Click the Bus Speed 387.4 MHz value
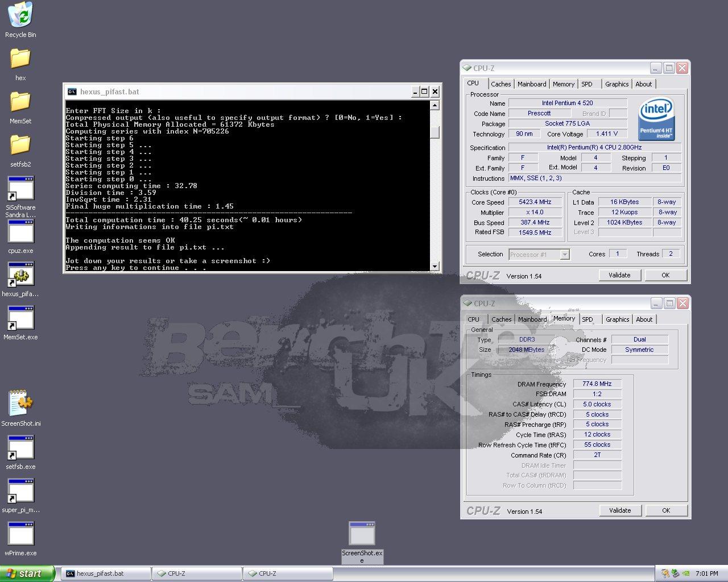 point(535,222)
